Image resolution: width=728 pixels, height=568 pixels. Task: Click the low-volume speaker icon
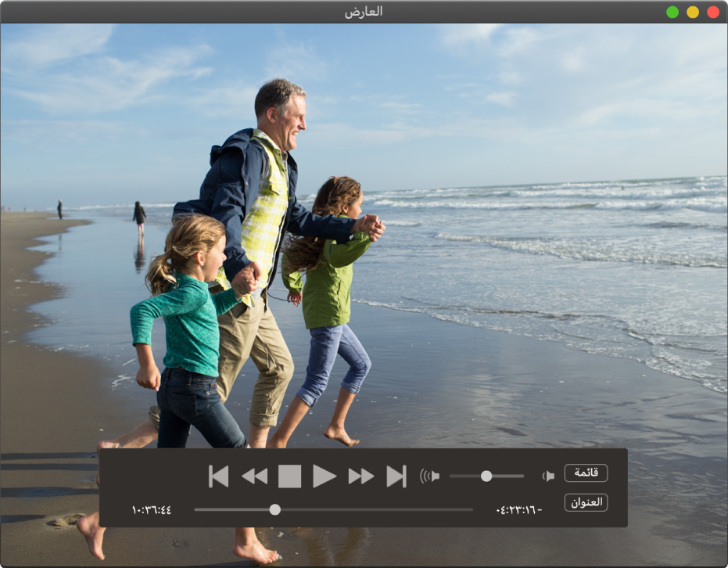(548, 476)
